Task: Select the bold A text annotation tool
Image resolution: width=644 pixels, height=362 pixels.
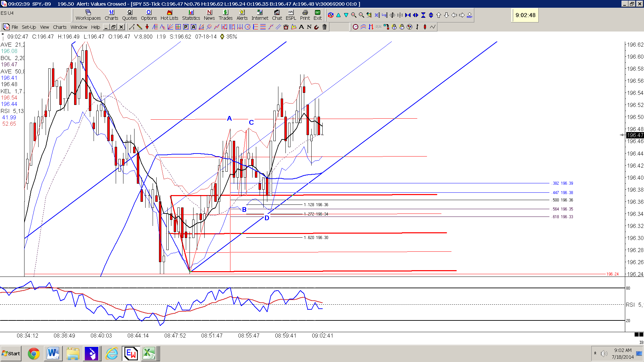Action: [302, 27]
